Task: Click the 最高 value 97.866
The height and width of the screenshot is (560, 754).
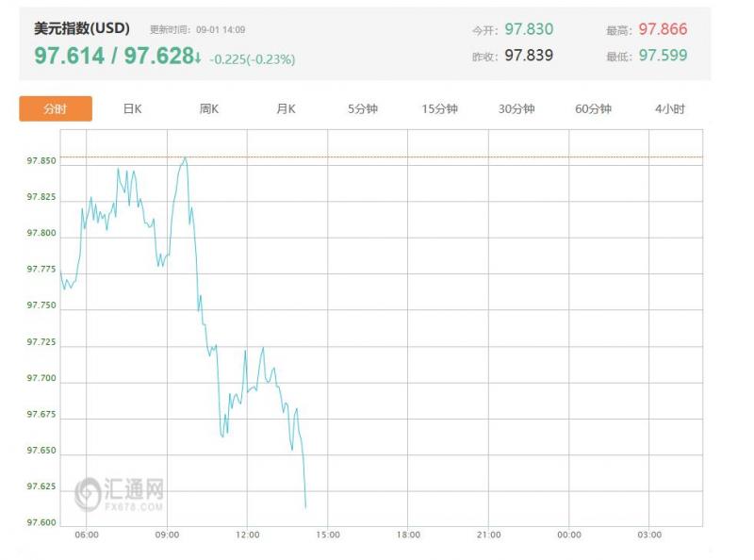Action: coord(663,30)
